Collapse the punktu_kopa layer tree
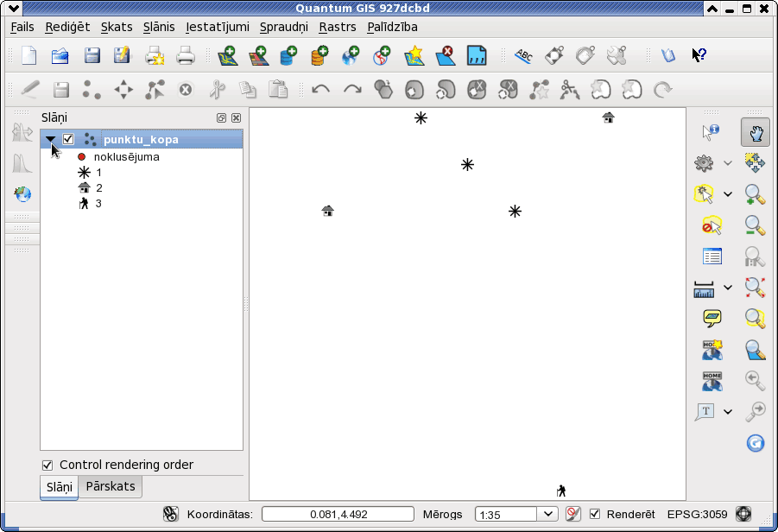Image resolution: width=778 pixels, height=532 pixels. 51,139
